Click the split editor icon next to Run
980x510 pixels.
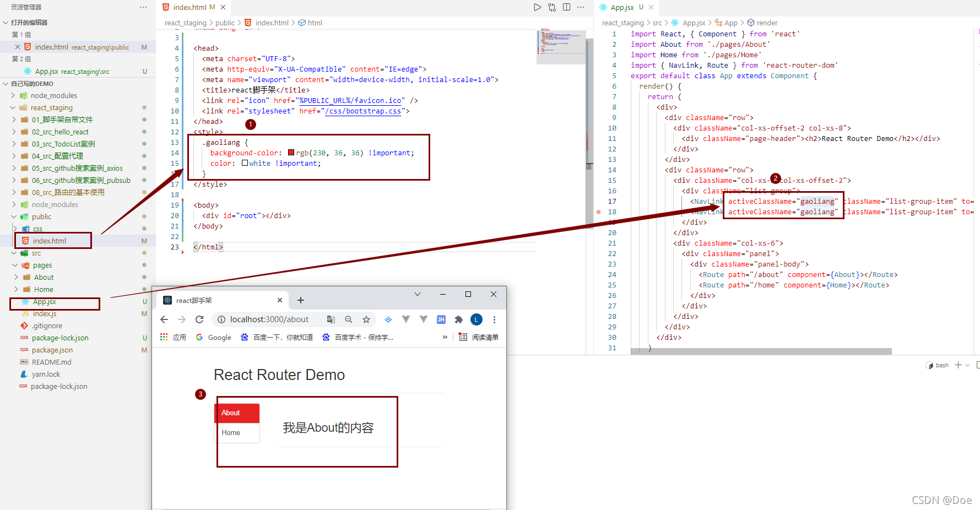click(567, 7)
